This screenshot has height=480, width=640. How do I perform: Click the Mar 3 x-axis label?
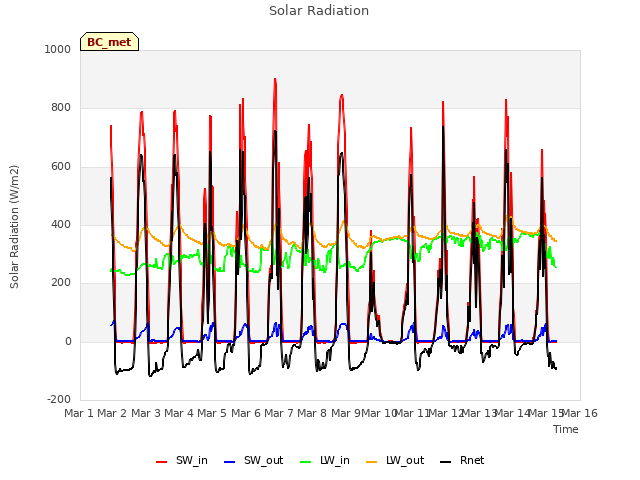click(x=146, y=413)
